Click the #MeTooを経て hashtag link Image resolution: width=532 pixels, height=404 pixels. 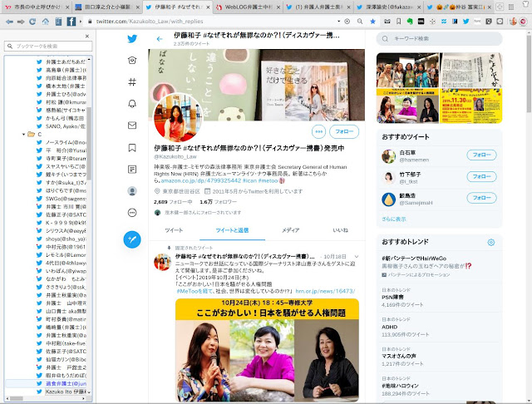(x=195, y=291)
